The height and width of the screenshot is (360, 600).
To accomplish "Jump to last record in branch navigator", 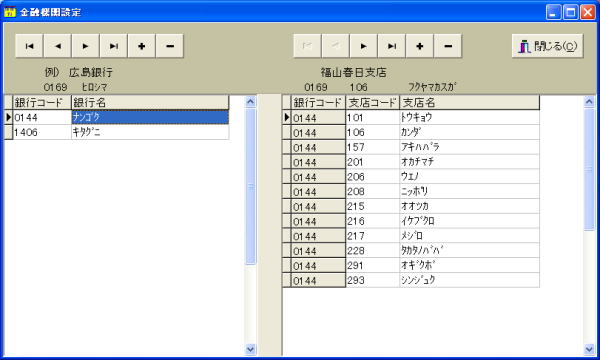I will [x=392, y=46].
